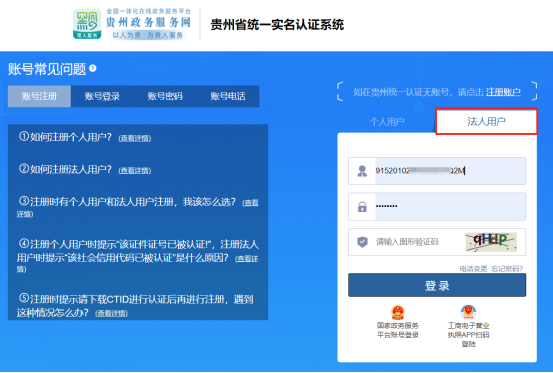Click the padlock icon in the password field
The image size is (553, 373).
point(362,207)
